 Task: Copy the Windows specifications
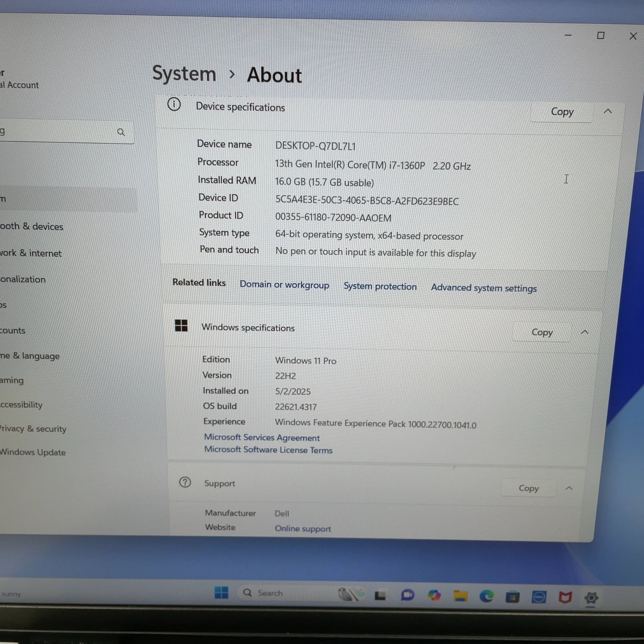(541, 332)
